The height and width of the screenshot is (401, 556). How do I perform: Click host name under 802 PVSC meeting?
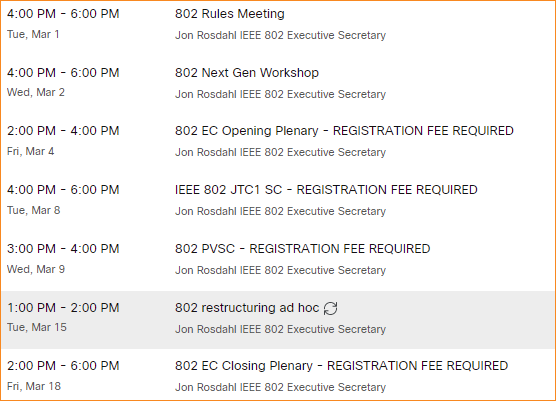click(x=280, y=270)
